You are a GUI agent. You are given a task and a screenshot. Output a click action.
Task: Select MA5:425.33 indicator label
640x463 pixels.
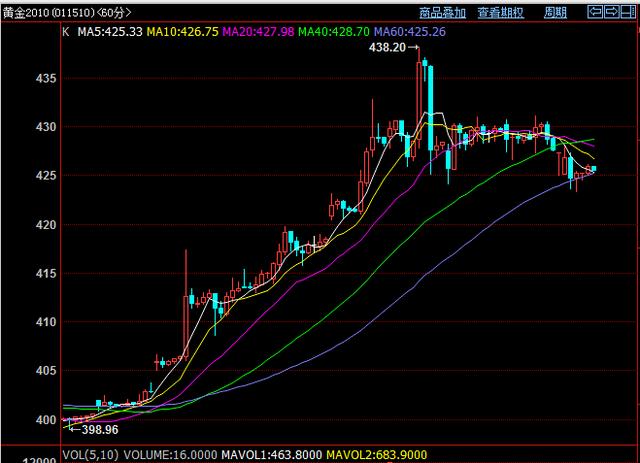[110, 32]
